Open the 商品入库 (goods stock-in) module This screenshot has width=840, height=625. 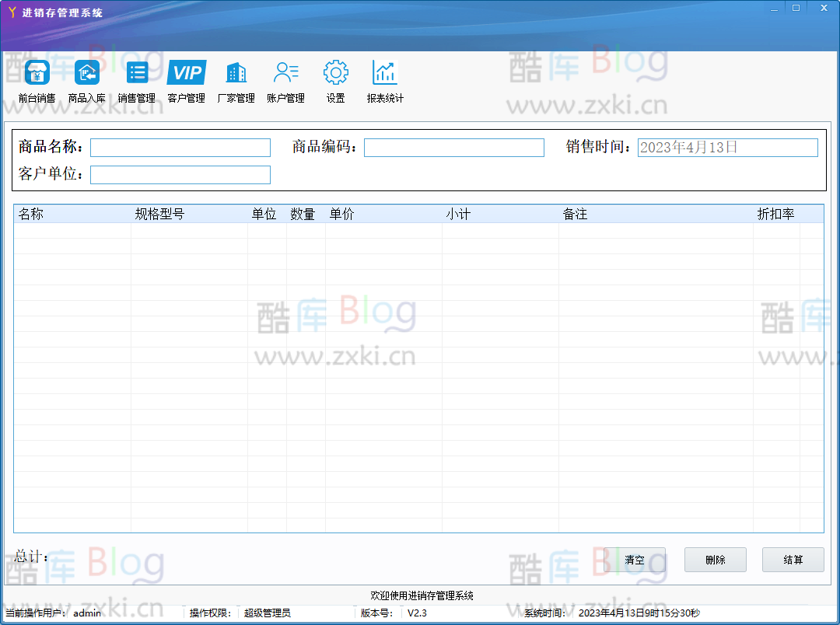[86, 79]
